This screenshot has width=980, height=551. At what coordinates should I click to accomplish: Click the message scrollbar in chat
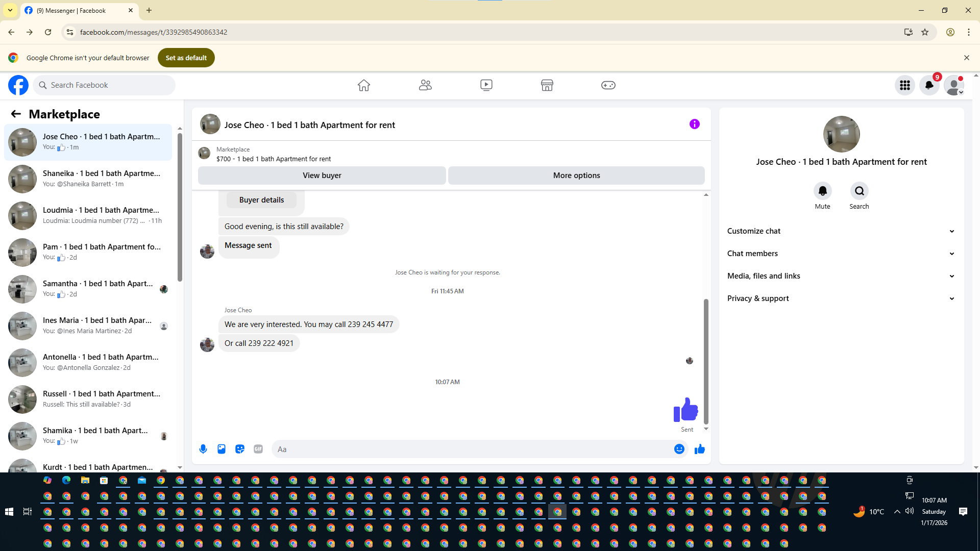click(x=706, y=361)
